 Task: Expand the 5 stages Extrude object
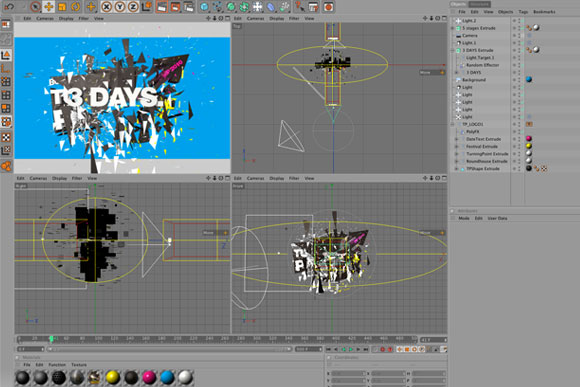(453, 28)
